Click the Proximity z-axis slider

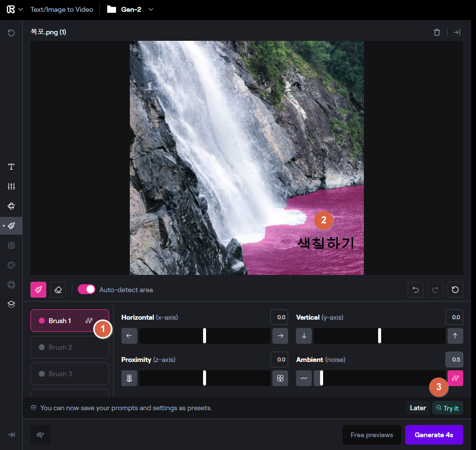pyautogui.click(x=205, y=378)
